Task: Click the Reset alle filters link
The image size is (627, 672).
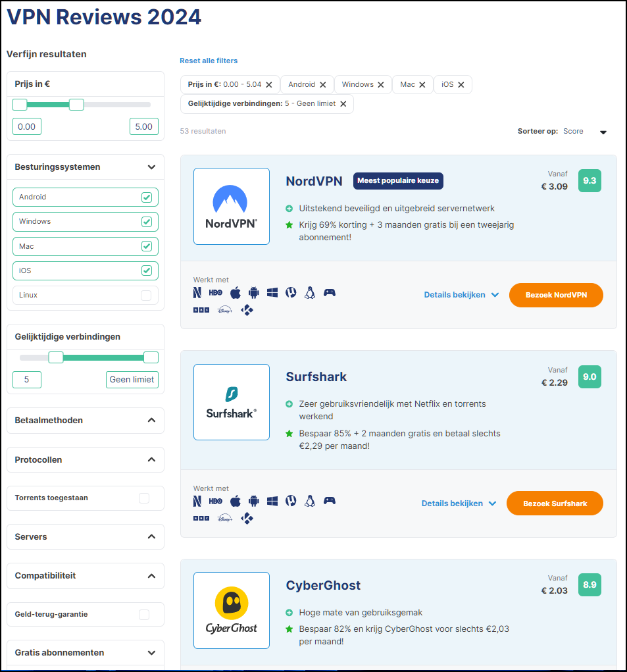Action: pyautogui.click(x=209, y=61)
